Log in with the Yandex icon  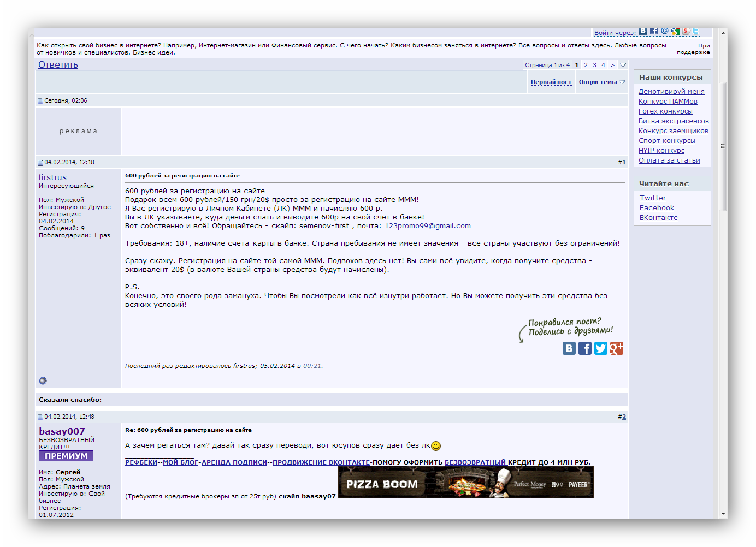click(686, 31)
